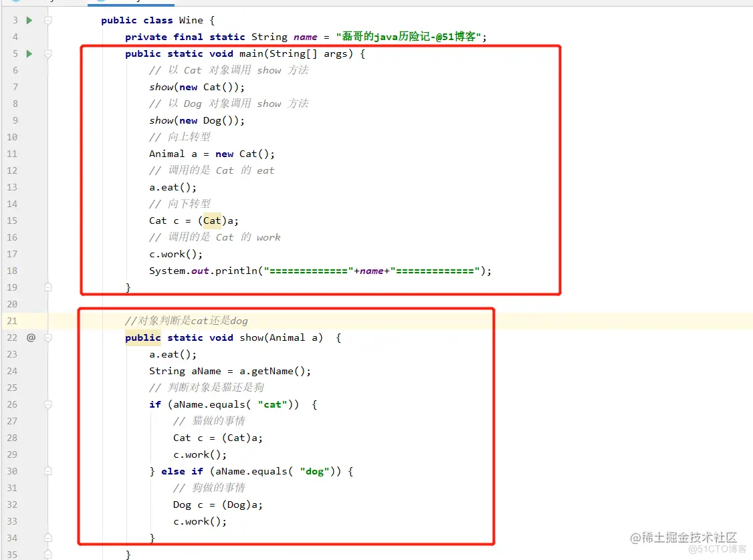
Task: Collapse the show method fold marker on line 22
Action: [48, 337]
